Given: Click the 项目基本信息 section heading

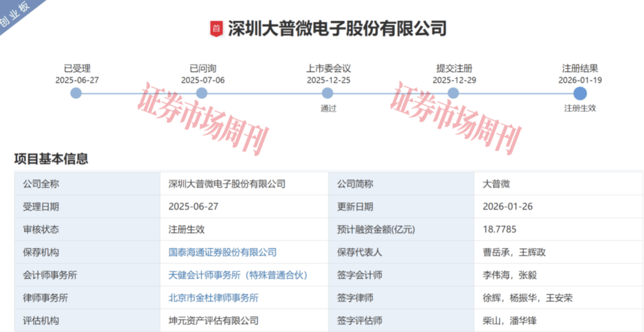Looking at the screenshot, I should point(51,159).
